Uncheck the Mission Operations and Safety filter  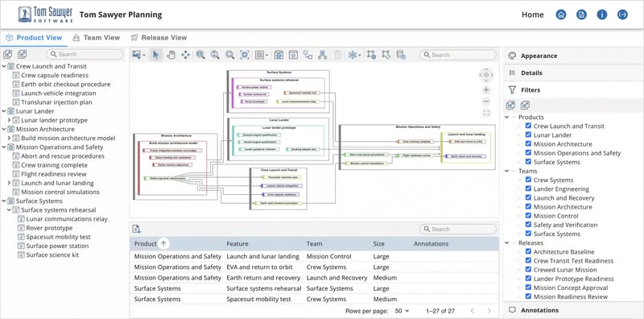tap(529, 153)
